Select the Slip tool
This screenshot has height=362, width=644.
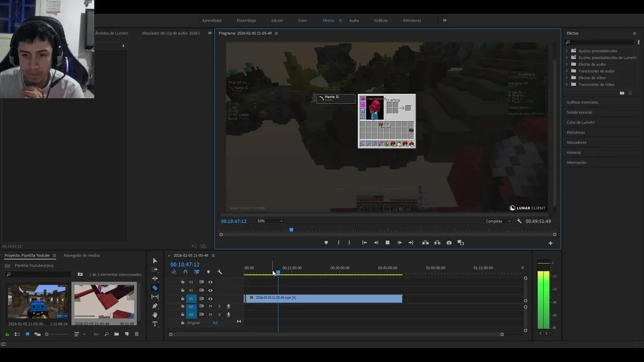pos(155,297)
